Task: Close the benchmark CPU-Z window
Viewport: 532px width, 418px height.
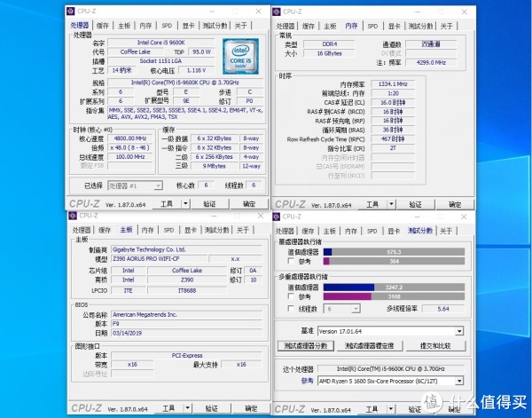Action: [464, 217]
